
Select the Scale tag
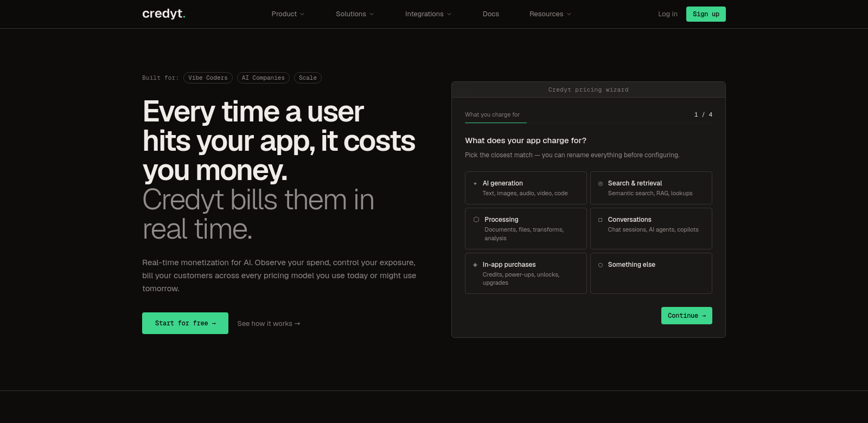coord(308,78)
